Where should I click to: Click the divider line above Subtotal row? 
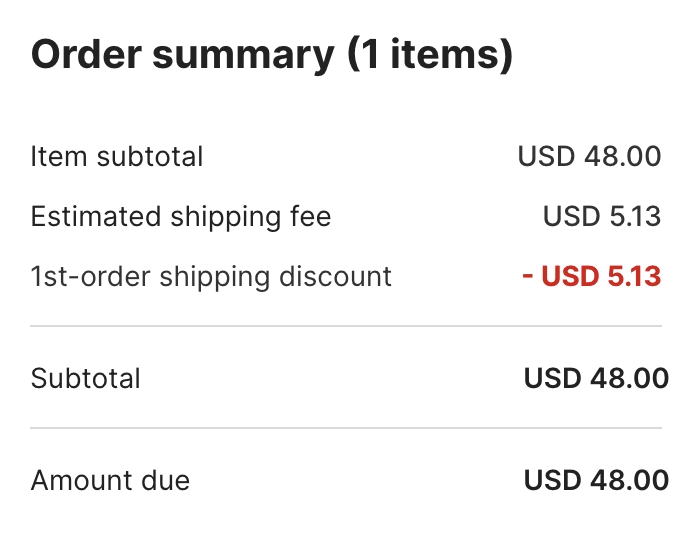point(346,327)
